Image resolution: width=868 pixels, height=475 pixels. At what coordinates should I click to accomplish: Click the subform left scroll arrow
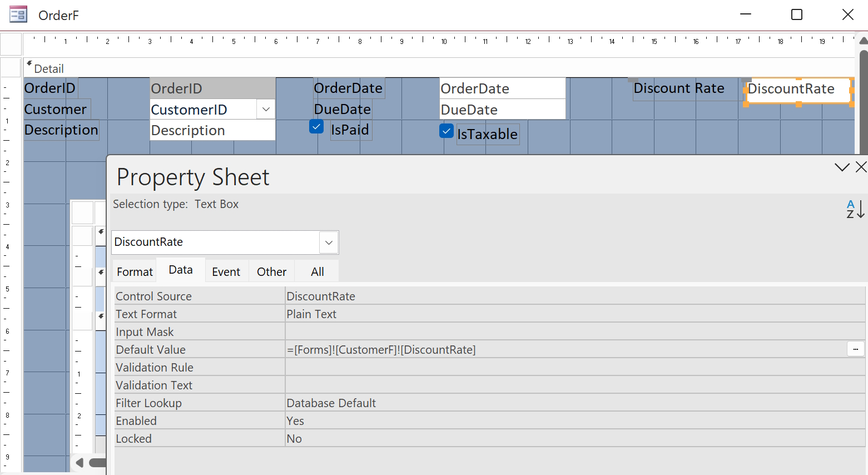pos(80,463)
